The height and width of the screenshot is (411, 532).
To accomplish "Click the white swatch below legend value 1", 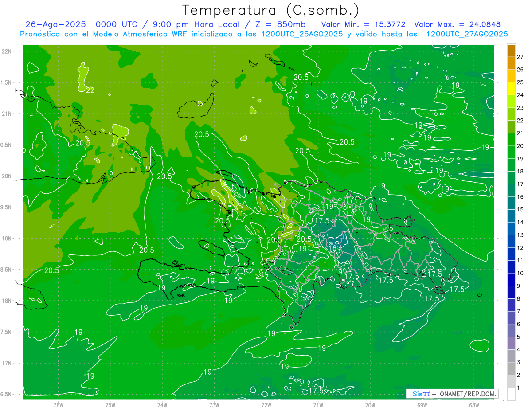I will pyautogui.click(x=511, y=394).
